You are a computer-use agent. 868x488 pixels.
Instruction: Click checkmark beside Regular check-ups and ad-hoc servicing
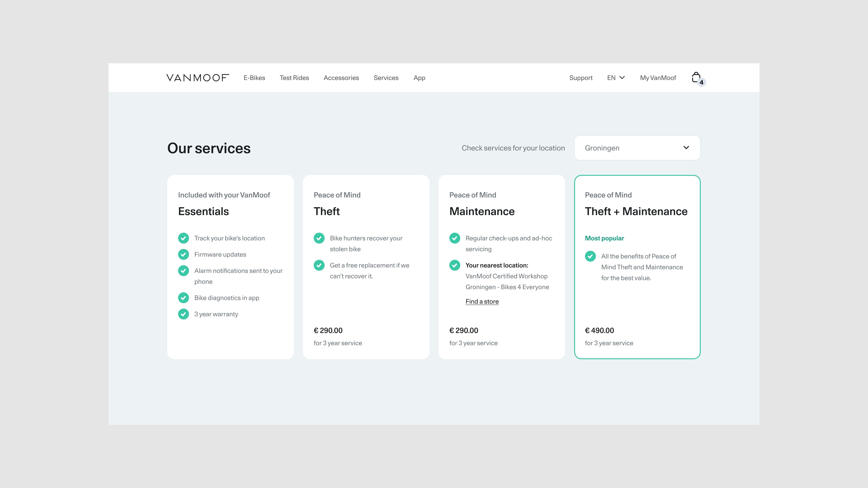pyautogui.click(x=455, y=238)
